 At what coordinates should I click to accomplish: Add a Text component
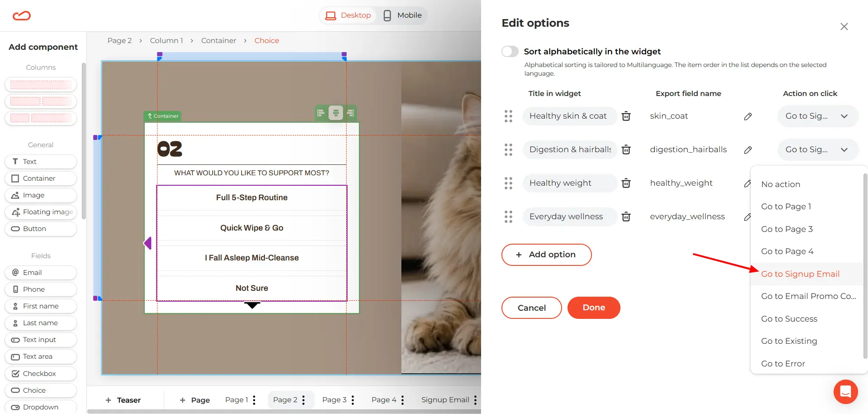(41, 162)
